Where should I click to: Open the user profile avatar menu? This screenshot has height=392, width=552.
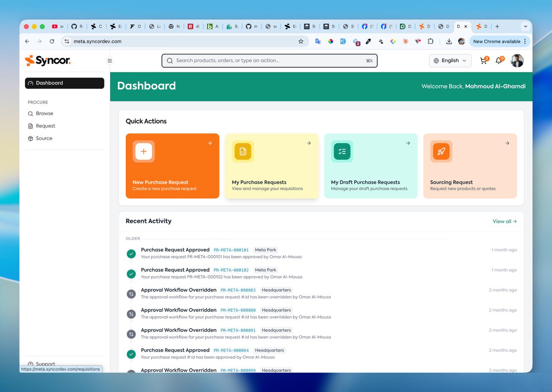point(517,60)
